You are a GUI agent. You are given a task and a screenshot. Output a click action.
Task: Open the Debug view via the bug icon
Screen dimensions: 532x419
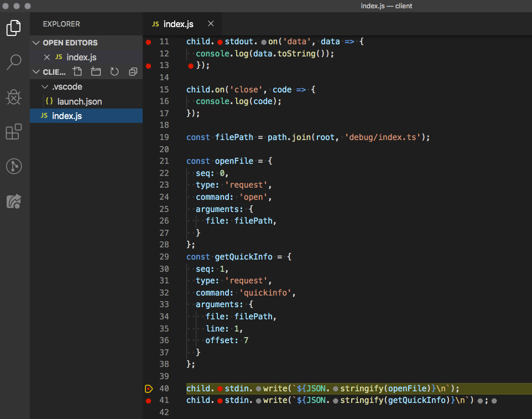(x=14, y=97)
